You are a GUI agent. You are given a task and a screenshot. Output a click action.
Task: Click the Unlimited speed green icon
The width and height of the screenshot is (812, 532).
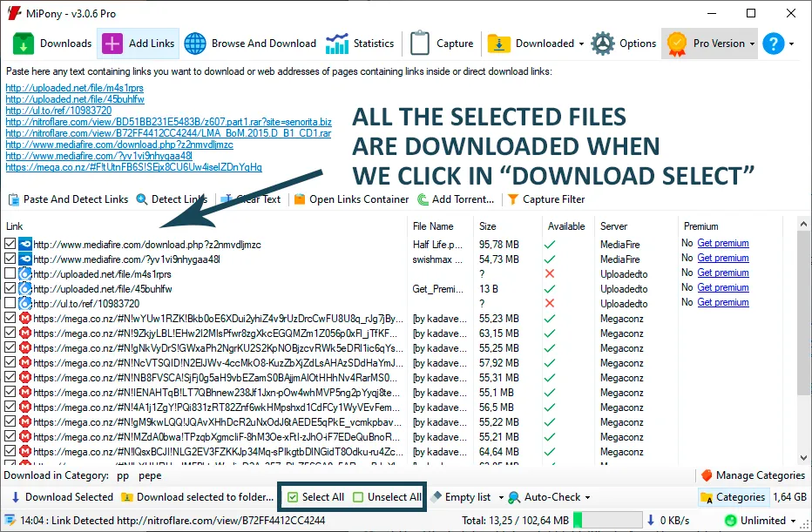coord(731,521)
